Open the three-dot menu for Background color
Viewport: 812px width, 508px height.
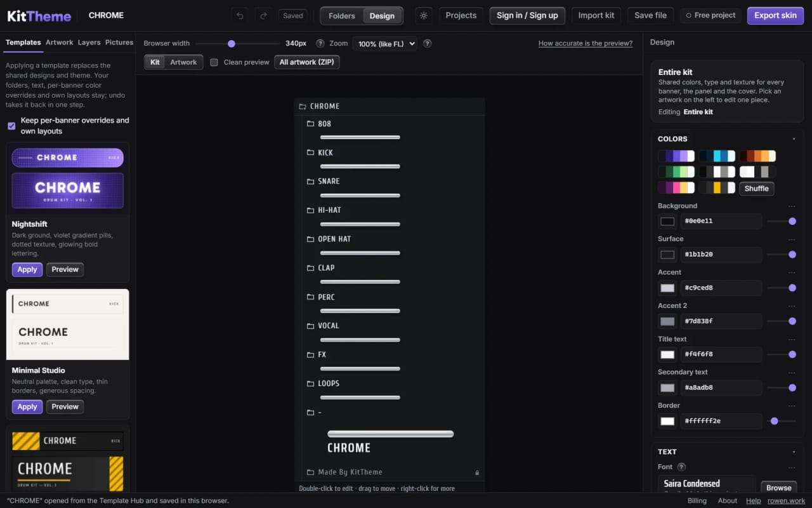(x=792, y=206)
